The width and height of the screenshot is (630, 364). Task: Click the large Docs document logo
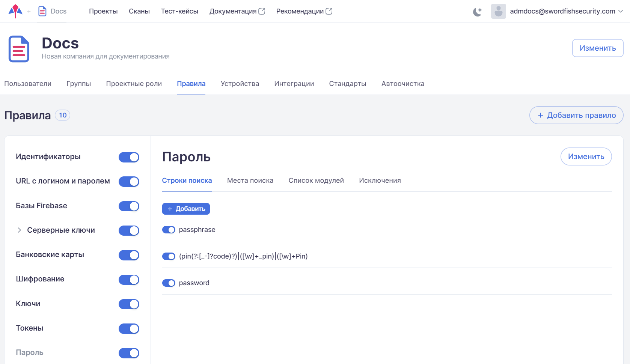pos(19,49)
